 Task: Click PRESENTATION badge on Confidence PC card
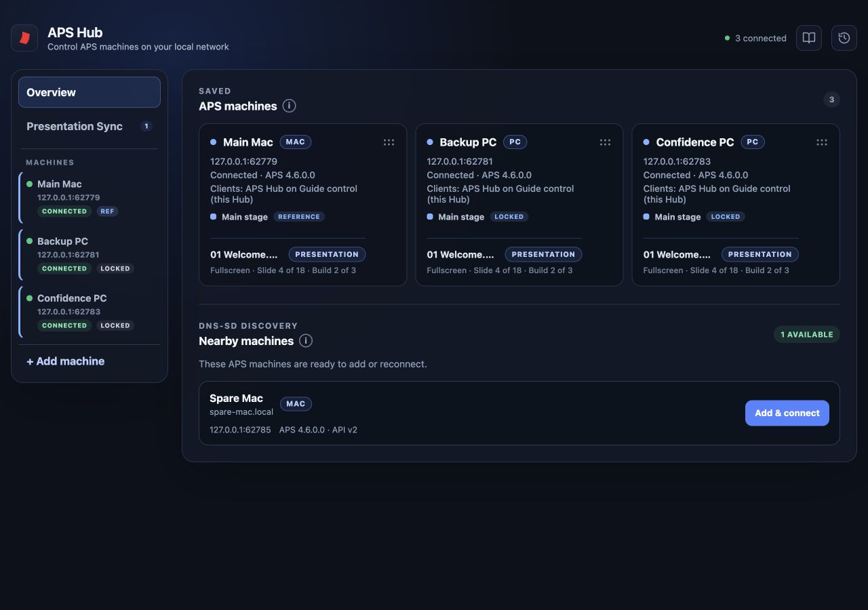[760, 254]
